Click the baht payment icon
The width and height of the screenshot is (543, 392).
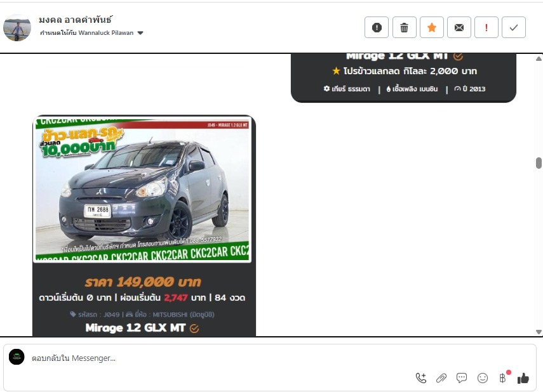click(503, 378)
